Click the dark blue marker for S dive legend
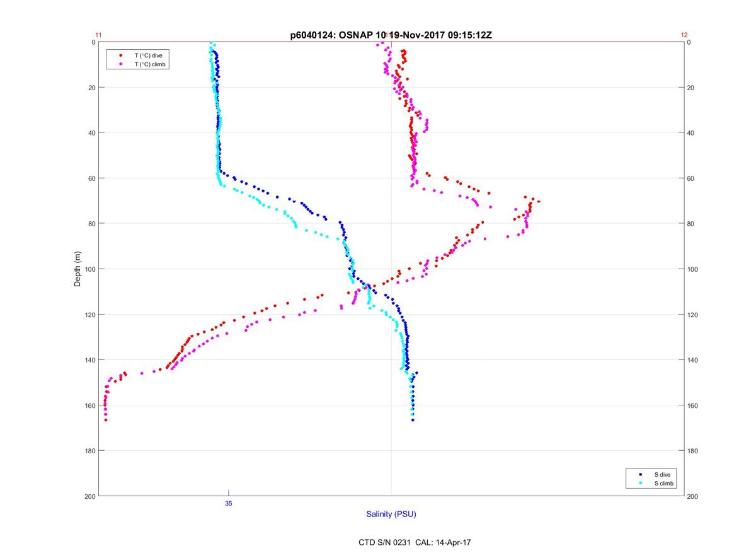756x558 pixels. click(640, 474)
